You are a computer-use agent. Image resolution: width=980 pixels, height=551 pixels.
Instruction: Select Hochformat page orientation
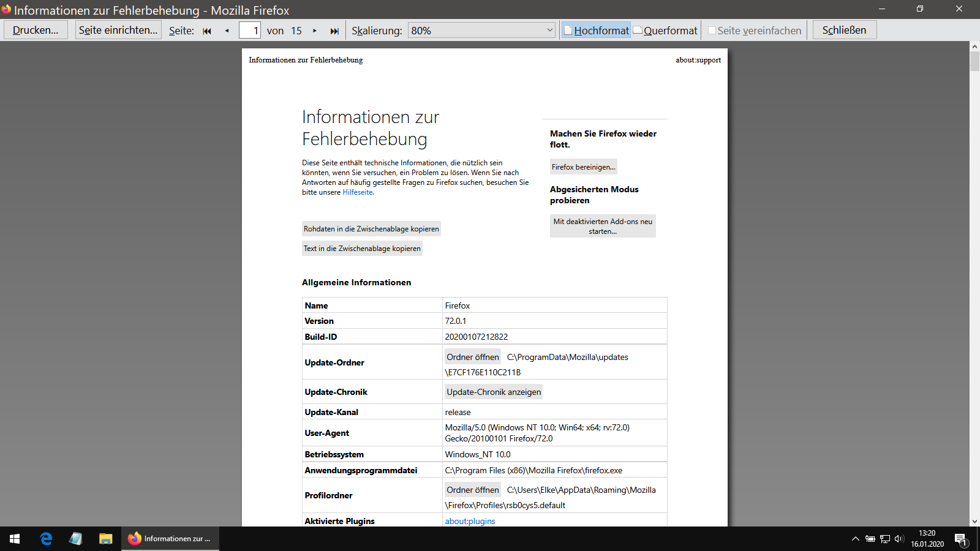pyautogui.click(x=596, y=31)
